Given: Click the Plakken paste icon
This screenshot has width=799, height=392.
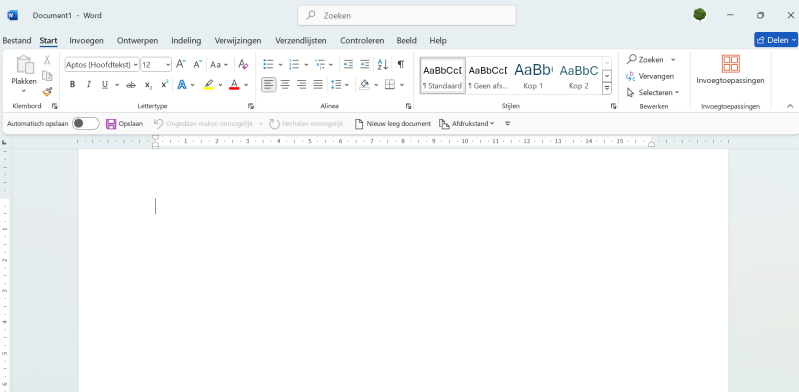Looking at the screenshot, I should click(x=24, y=65).
